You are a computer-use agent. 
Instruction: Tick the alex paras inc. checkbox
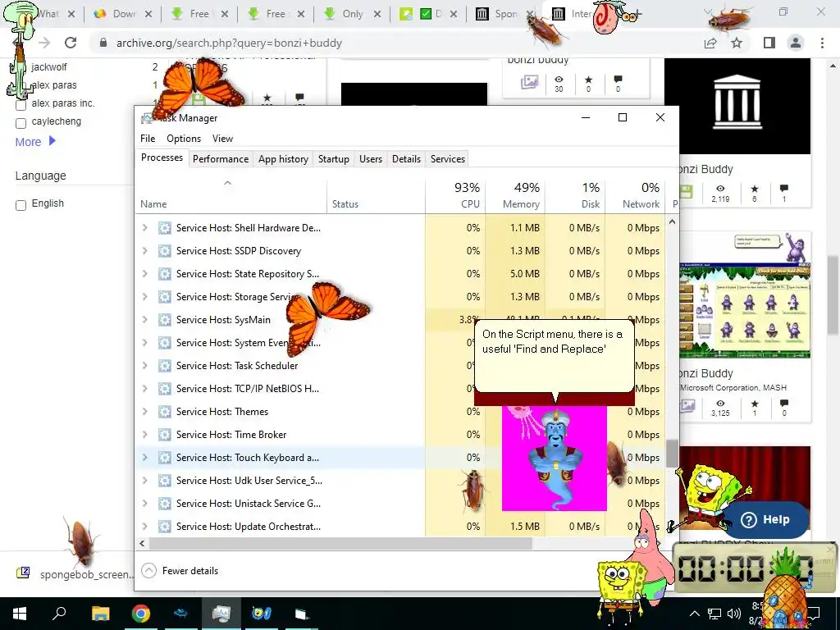[x=21, y=106]
